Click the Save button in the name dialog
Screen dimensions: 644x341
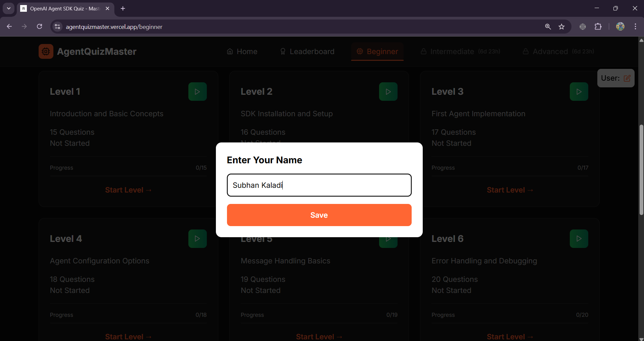tap(319, 215)
